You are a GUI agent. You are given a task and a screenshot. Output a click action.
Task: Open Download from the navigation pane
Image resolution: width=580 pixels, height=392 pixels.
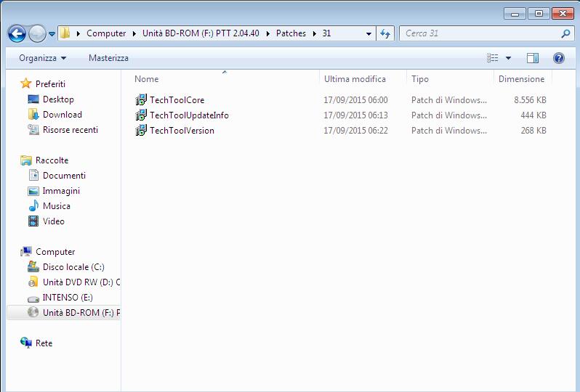pyautogui.click(x=63, y=115)
